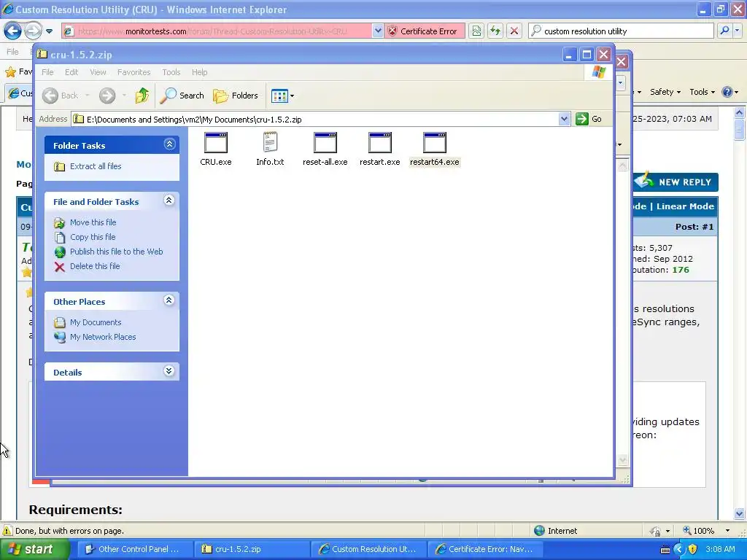Switch the forum thread to Linear Mode
This screenshot has width=747, height=560.
pyautogui.click(x=685, y=206)
